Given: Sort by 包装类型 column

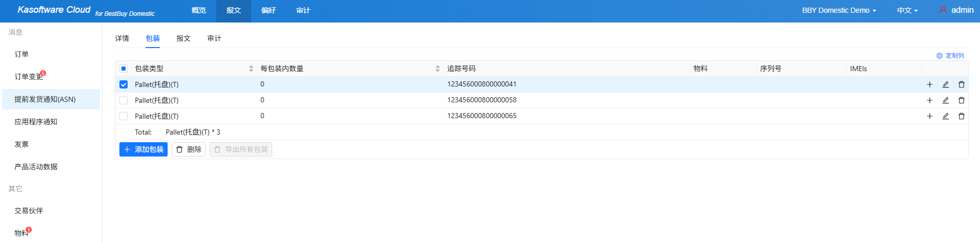Looking at the screenshot, I should click(251, 69).
